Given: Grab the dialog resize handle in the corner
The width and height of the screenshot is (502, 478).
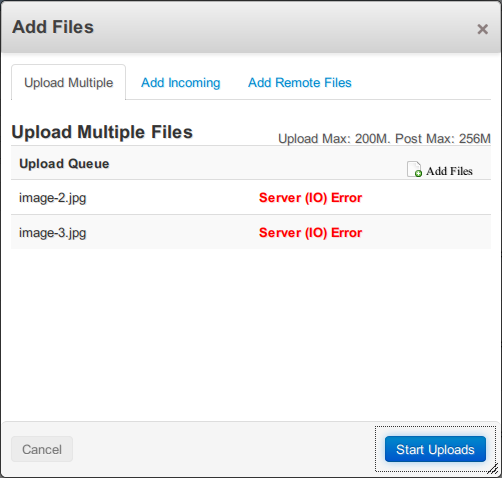Looking at the screenshot, I should click(x=493, y=469).
